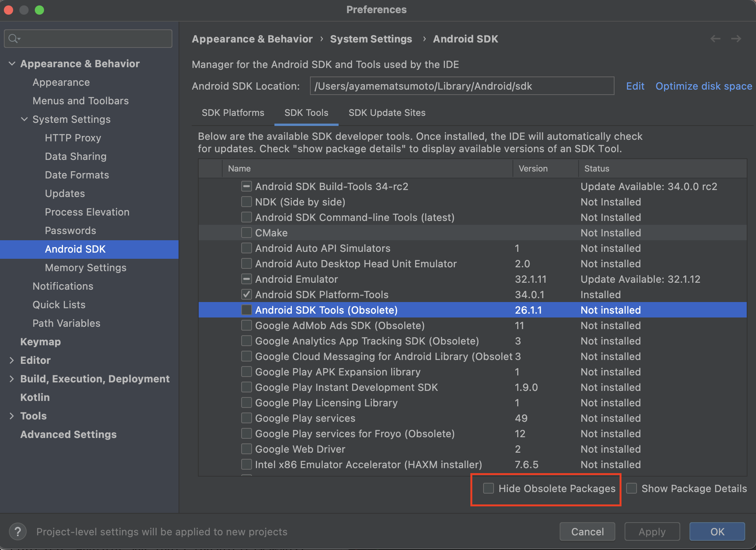Switch to the SDK Platforms tab
The width and height of the screenshot is (756, 550).
[x=233, y=113]
